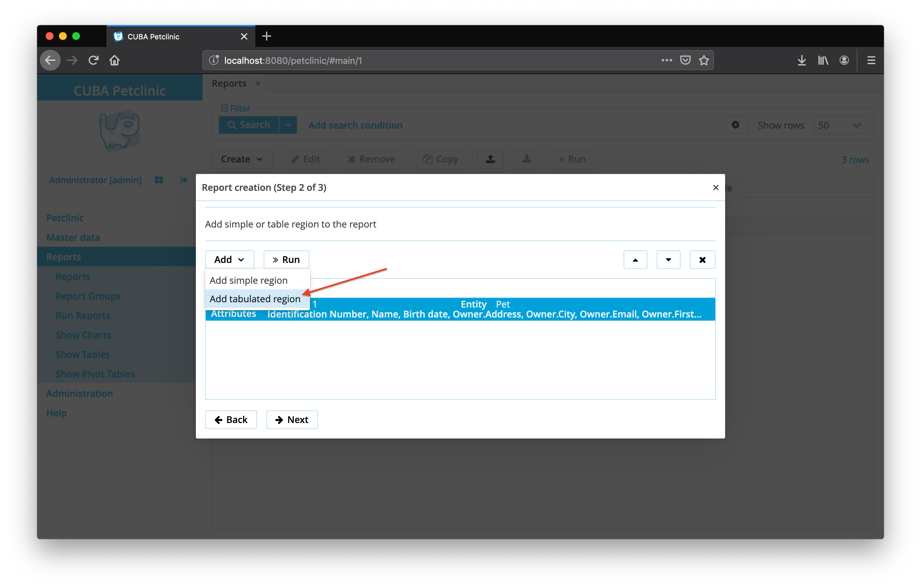
Task: Click the move region up arrow button
Action: pos(635,260)
